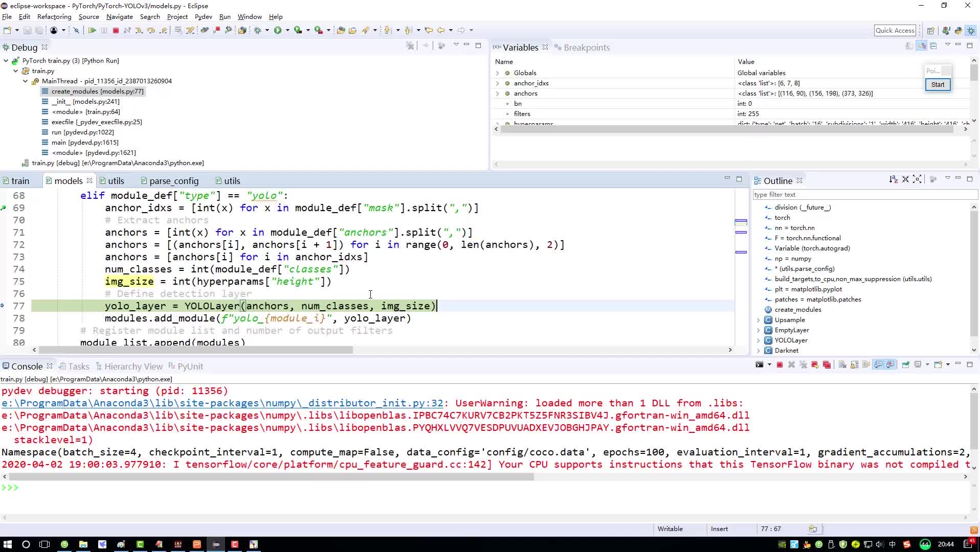
Task: Click the Step Over toolbar icon
Action: click(x=151, y=31)
